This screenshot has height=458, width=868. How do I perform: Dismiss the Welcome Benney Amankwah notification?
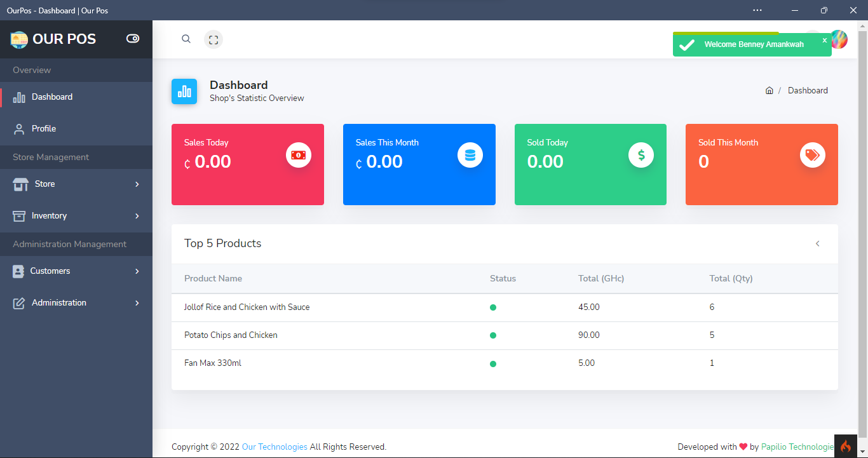coord(824,39)
